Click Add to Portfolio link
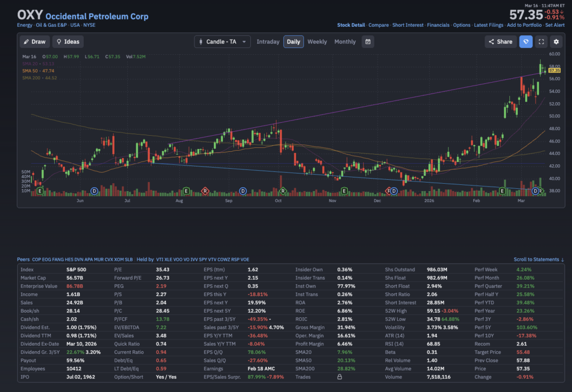 (x=524, y=25)
